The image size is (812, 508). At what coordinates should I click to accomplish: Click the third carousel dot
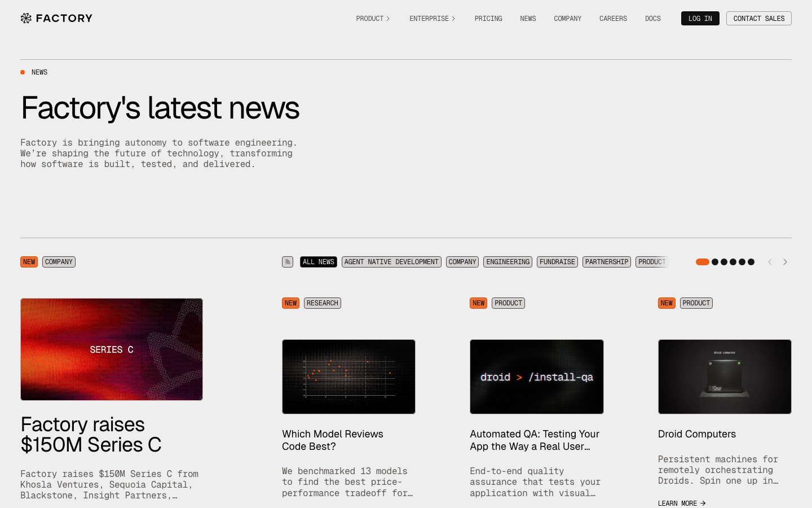pyautogui.click(x=724, y=262)
